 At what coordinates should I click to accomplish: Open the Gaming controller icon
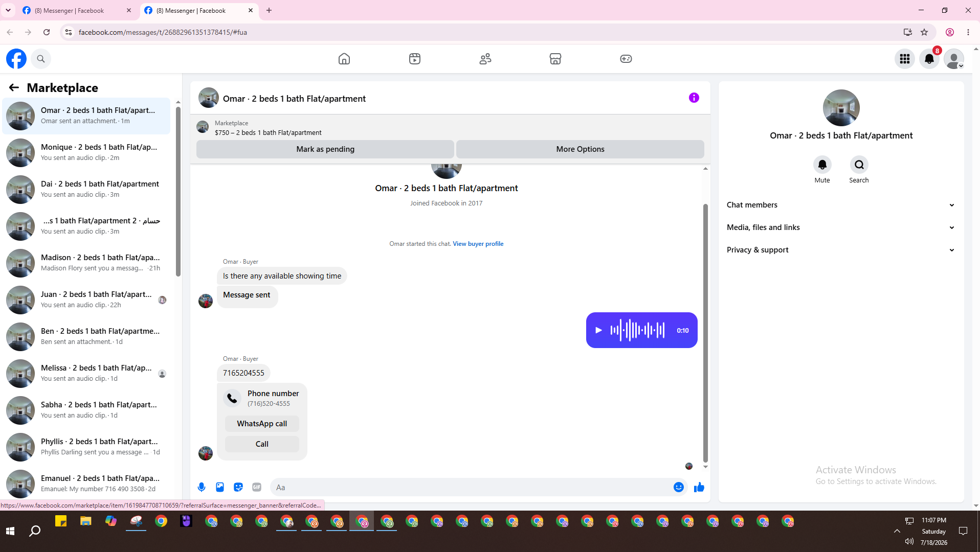click(626, 59)
